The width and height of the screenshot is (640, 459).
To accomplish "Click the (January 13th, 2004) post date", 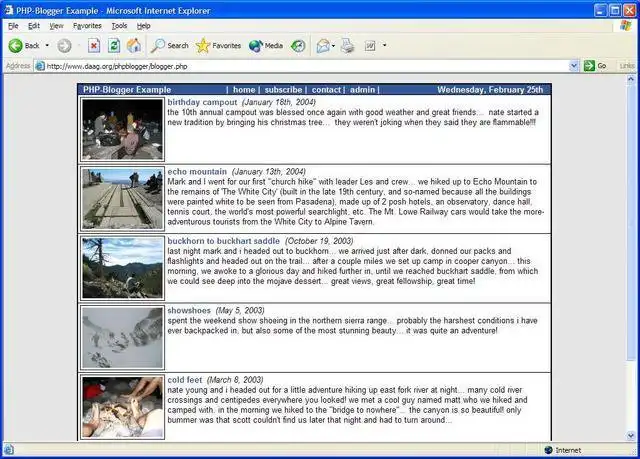I will 269,171.
